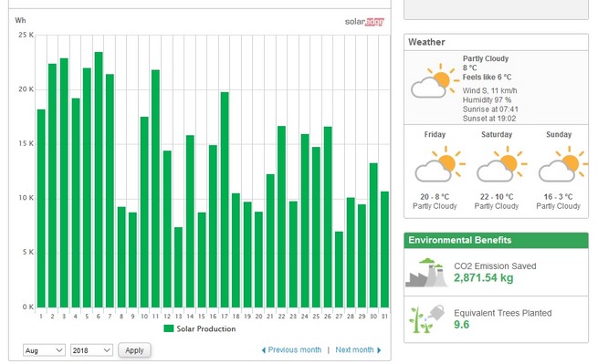Open the 2018 year dropdown
Viewport: 598px width, 364px height.
(x=91, y=350)
